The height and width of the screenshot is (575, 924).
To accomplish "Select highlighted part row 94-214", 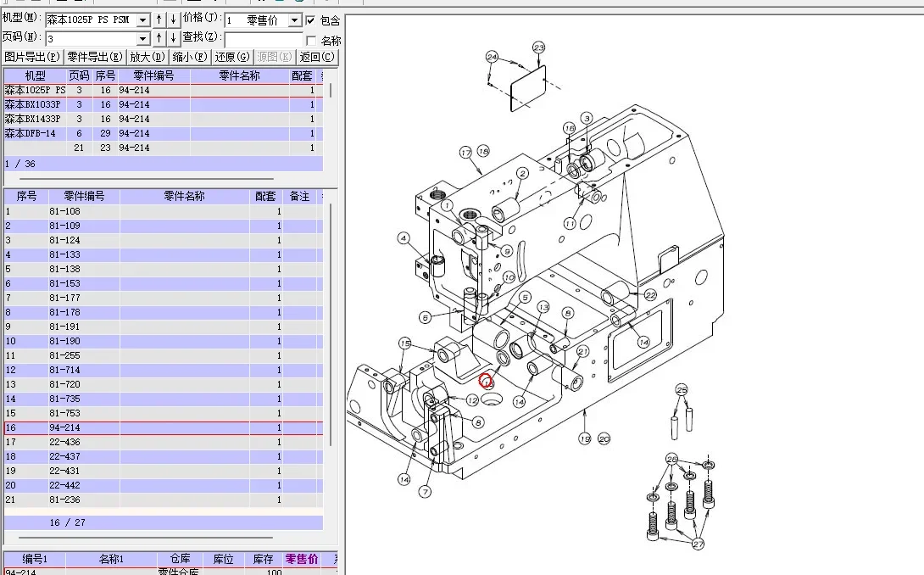I will (164, 427).
